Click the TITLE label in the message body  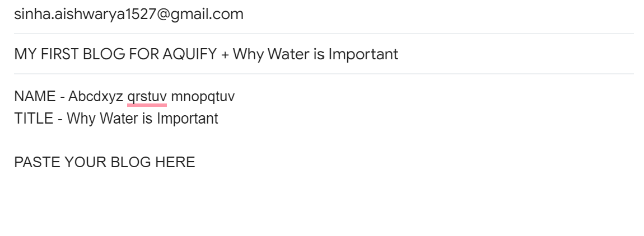point(34,119)
